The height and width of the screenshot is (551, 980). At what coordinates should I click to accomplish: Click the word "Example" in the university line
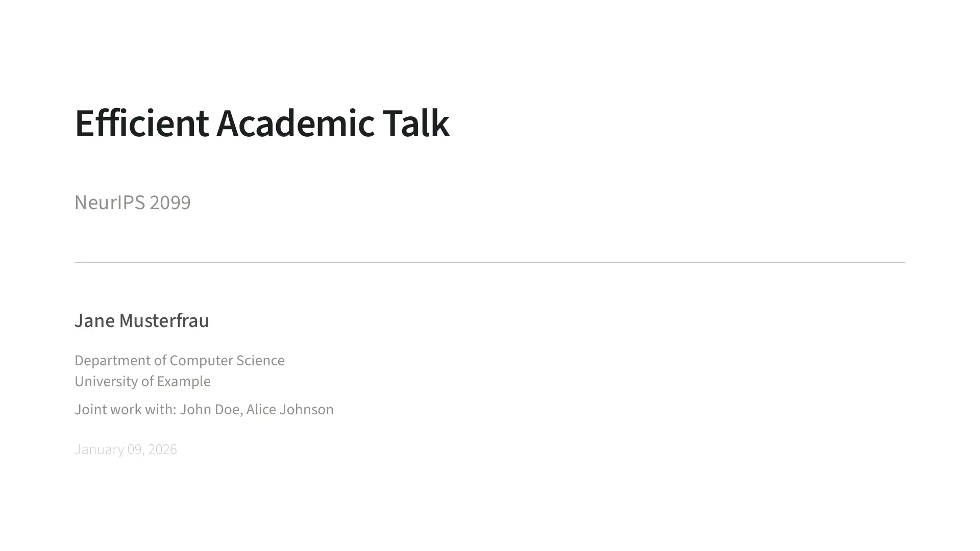183,382
